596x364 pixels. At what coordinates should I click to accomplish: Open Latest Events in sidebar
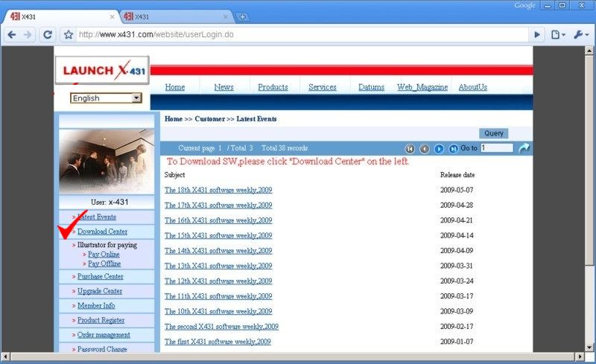coord(97,217)
